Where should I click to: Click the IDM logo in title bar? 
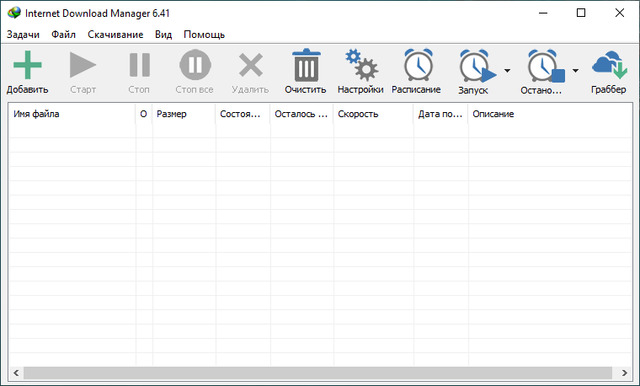[x=14, y=13]
